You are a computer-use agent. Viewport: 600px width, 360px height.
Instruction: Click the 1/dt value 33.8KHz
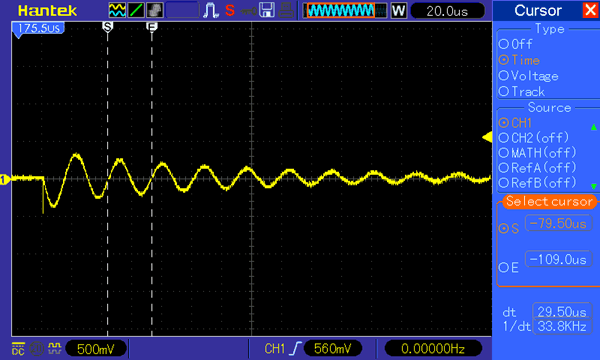coord(562,326)
